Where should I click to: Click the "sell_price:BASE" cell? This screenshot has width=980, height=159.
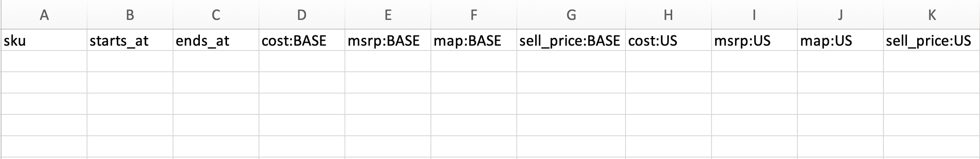pyautogui.click(x=571, y=40)
